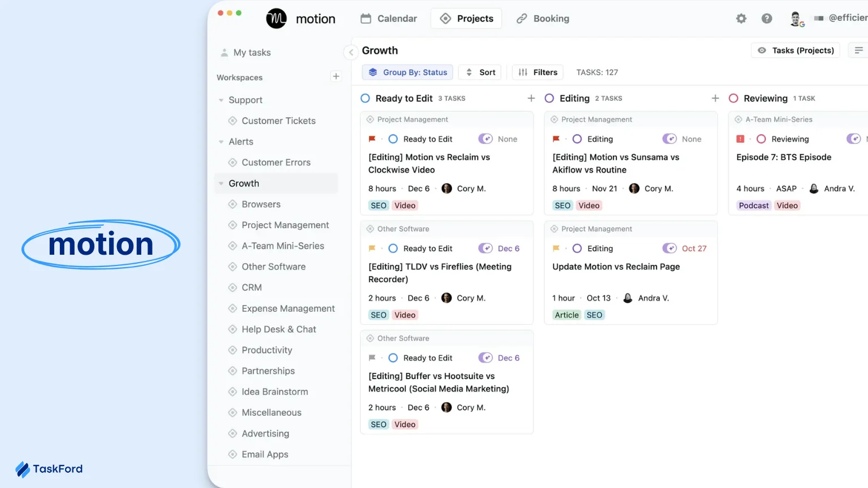The height and width of the screenshot is (488, 868).
Task: Click the help question mark icon
Action: (766, 19)
